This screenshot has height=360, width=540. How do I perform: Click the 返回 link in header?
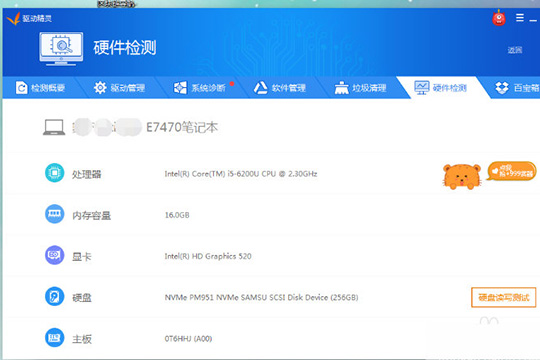click(515, 50)
